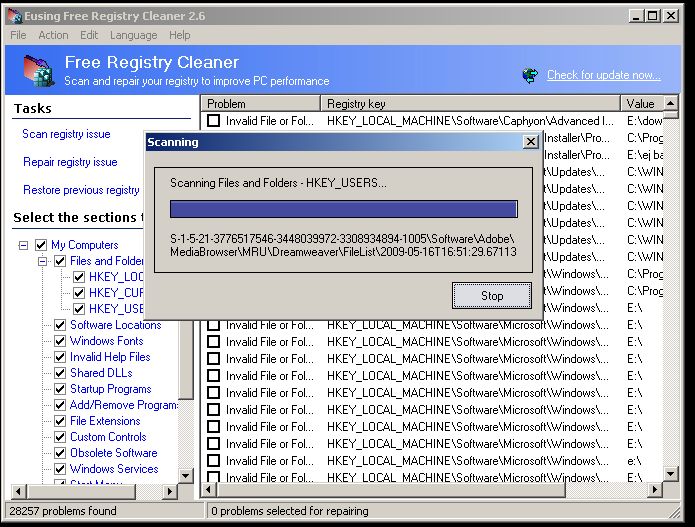695x527 pixels.
Task: Stop the scan with the Stop button
Action: click(492, 296)
